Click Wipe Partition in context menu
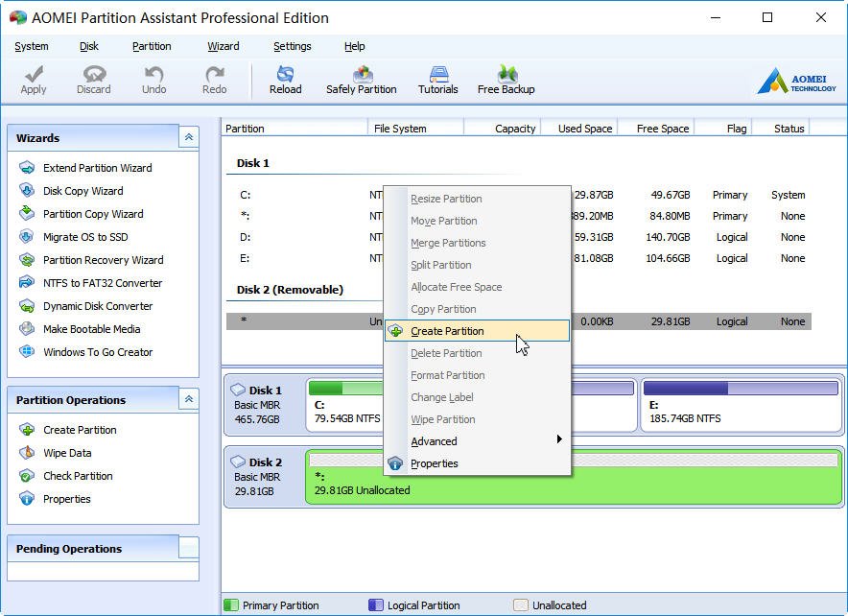Viewport: 848px width, 616px height. tap(477, 419)
